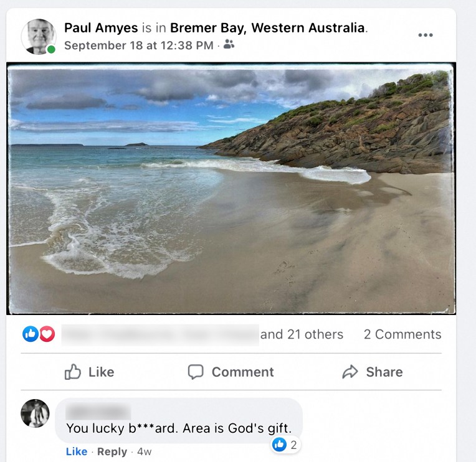Screen dimensions: 476x462
Task: Click Paul Amyes profile picture
Action: pos(38,35)
